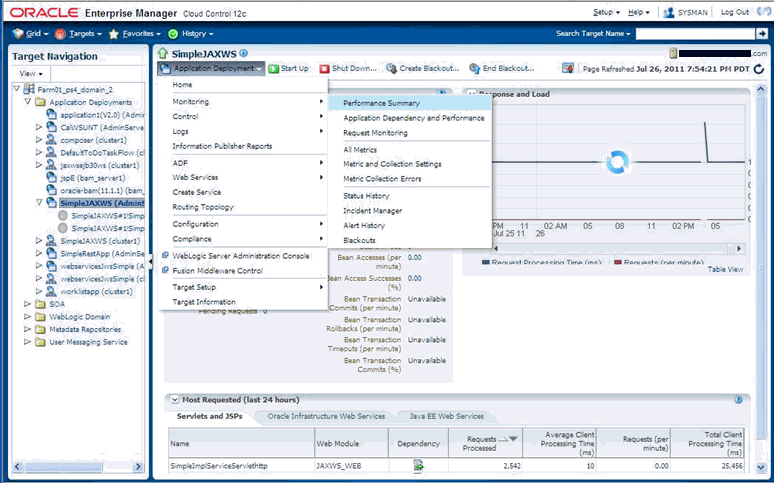Screen dimensions: 774x483
Task: Open the Grid menu
Action: point(31,34)
